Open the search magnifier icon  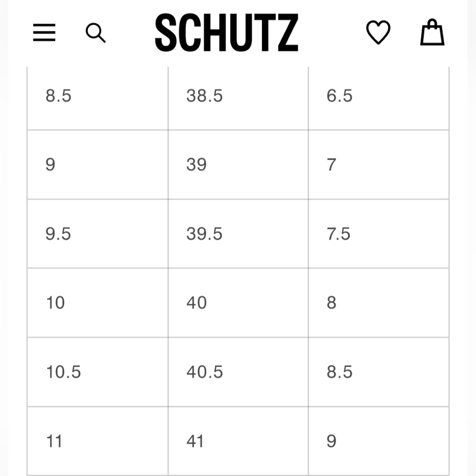coord(96,33)
